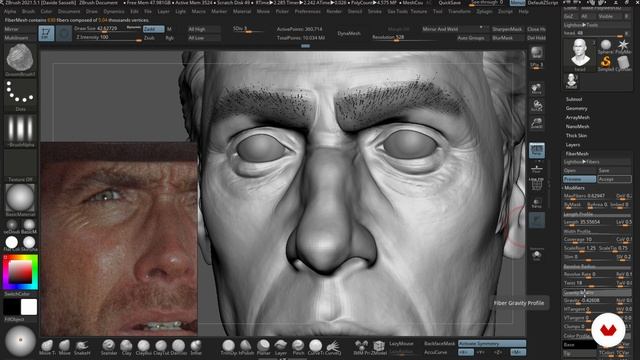Collapse the Modifiers section
The width and height of the screenshot is (640, 360).
(x=574, y=188)
